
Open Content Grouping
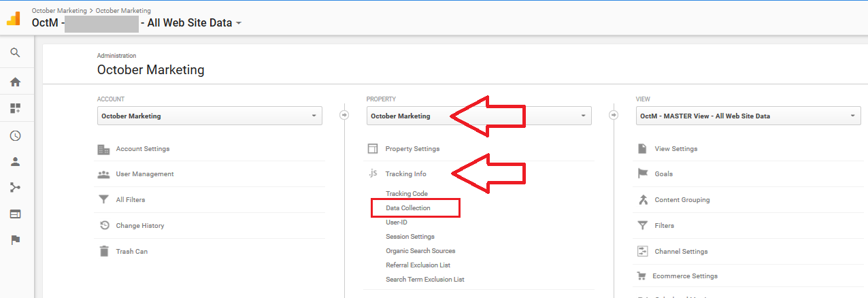point(682,200)
